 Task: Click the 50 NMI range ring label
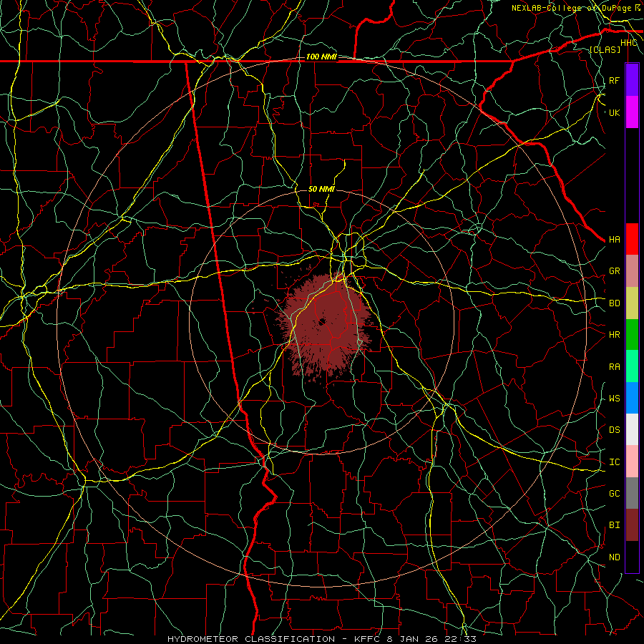321,189
